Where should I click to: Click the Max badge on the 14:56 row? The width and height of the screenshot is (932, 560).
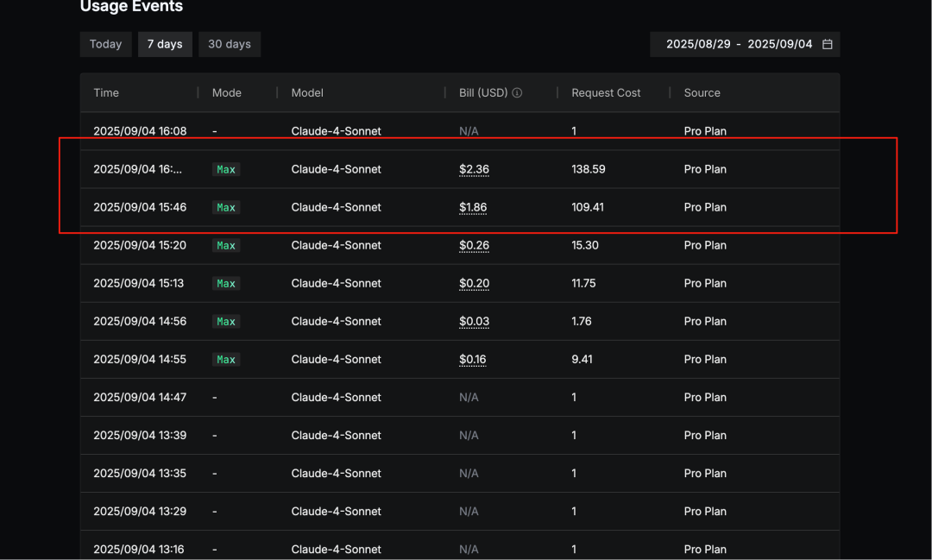point(226,322)
